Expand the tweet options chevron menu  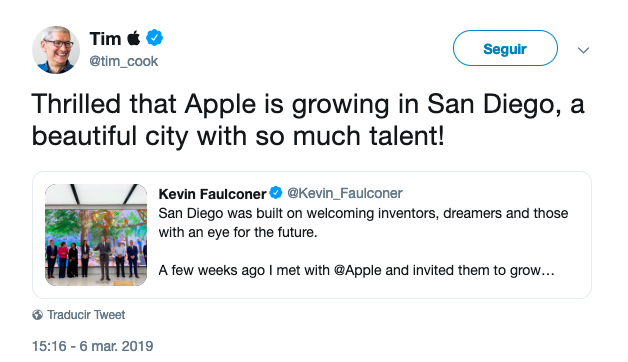click(583, 50)
